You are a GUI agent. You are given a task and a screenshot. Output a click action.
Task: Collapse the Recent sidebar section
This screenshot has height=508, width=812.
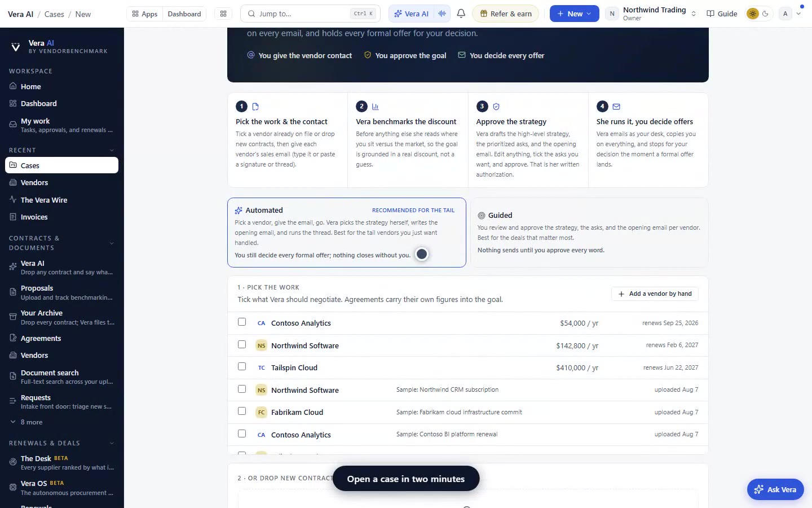(112, 150)
